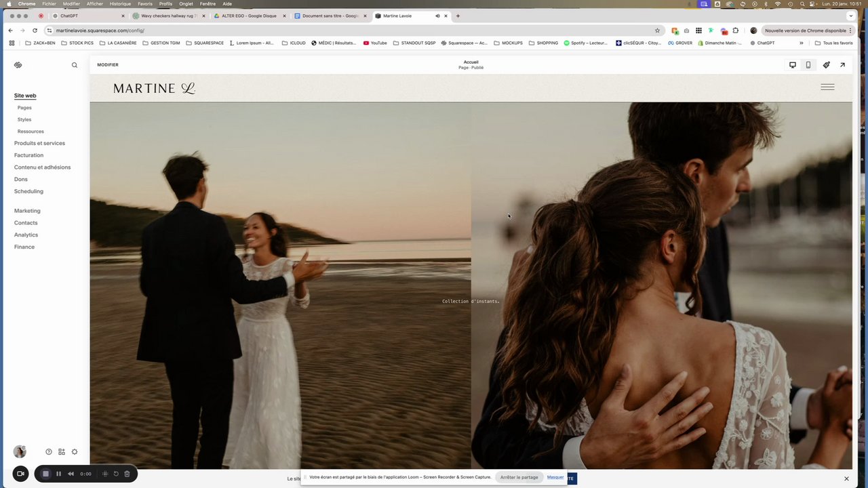Viewport: 868px width, 488px height.
Task: Open Chrome tab search dropdown arrow
Action: pos(850,16)
